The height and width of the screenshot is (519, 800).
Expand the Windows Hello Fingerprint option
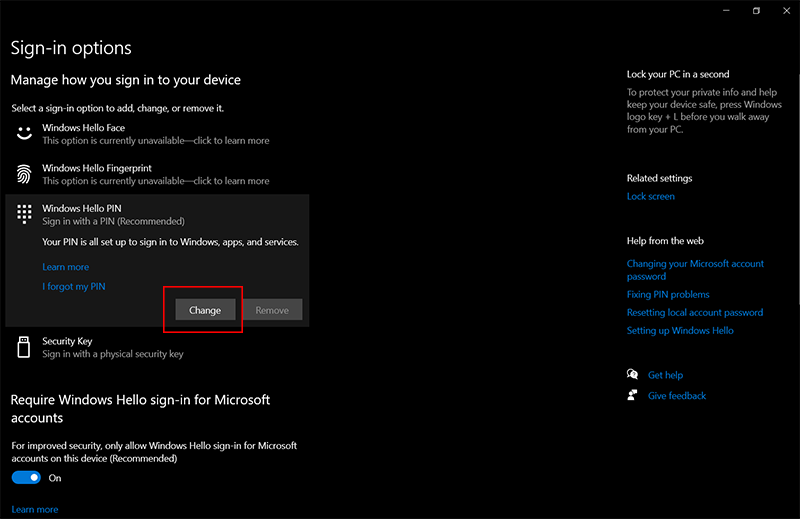[x=157, y=174]
